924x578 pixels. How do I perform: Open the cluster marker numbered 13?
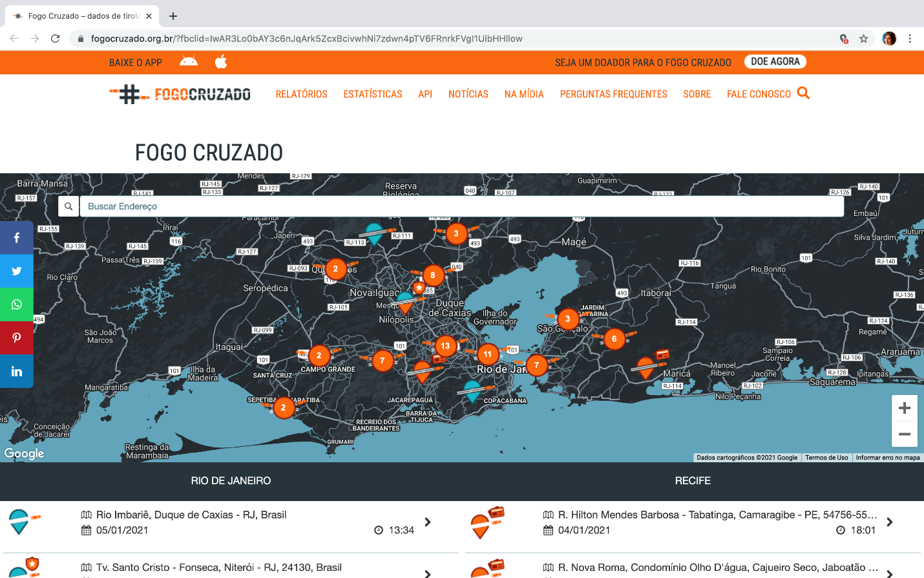pyautogui.click(x=445, y=346)
